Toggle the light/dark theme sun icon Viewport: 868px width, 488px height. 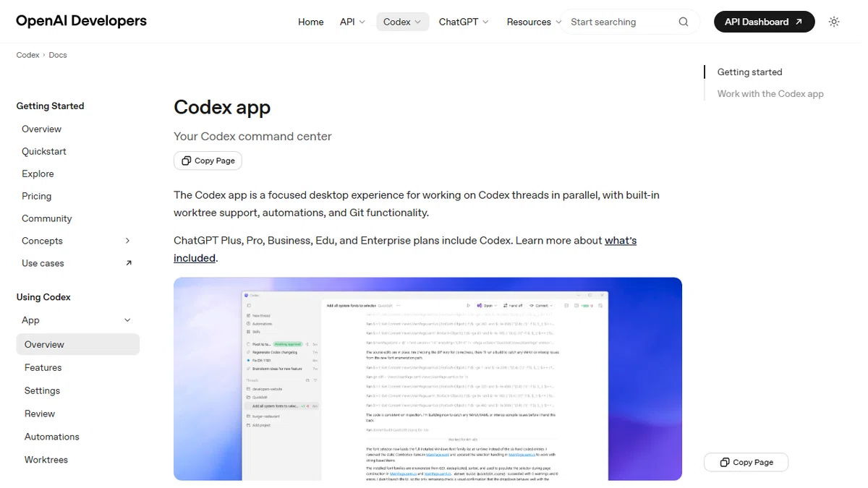834,22
